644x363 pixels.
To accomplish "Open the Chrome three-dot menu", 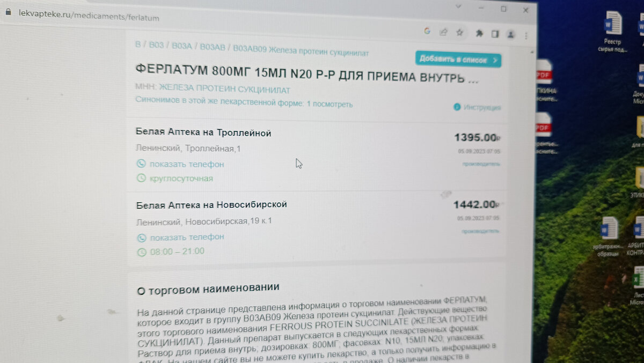I will click(526, 35).
